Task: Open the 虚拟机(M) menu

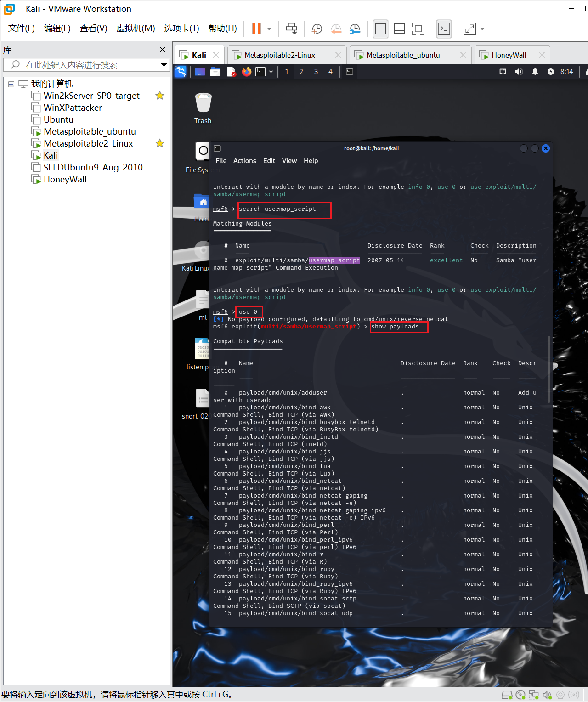Action: click(136, 28)
